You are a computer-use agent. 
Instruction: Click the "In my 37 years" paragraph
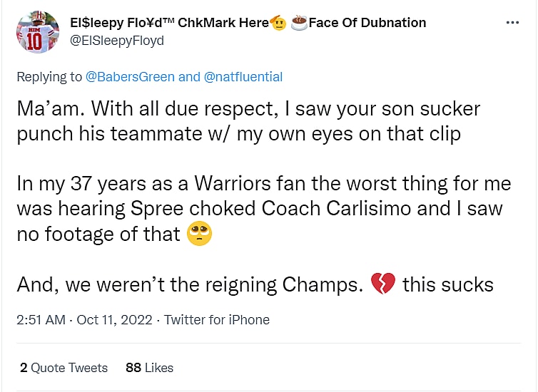pyautogui.click(x=263, y=208)
